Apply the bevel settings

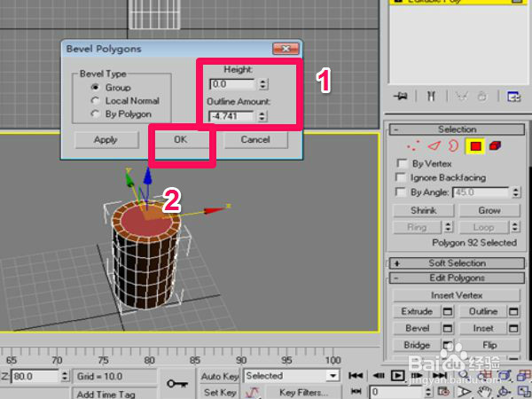[106, 140]
